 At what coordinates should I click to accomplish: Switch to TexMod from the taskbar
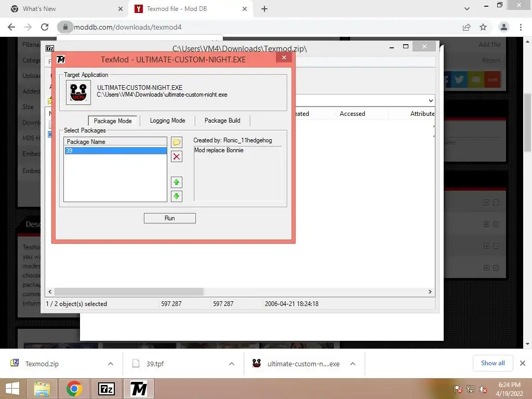[138, 389]
